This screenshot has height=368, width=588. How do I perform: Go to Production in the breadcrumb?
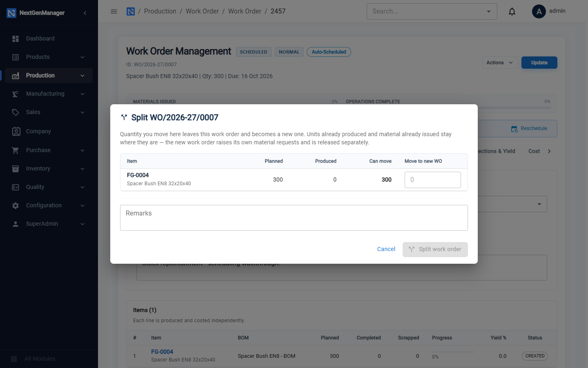click(160, 11)
